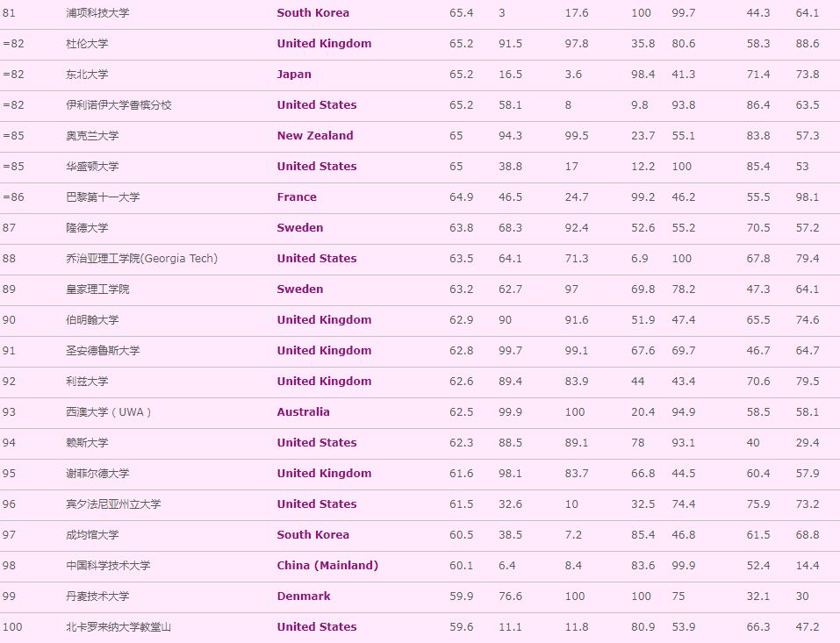Select United Kingdom in the 谢菲尔德大学 row

click(324, 474)
